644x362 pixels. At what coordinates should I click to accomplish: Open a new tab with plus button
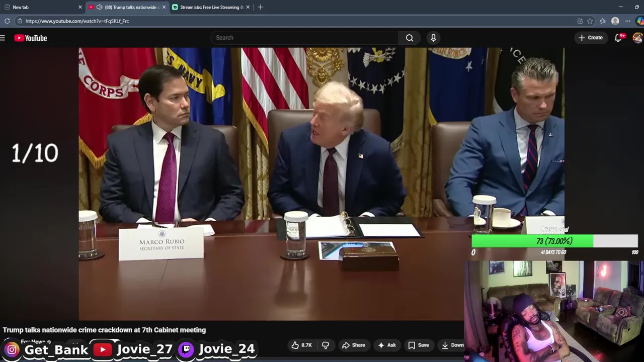261,7
